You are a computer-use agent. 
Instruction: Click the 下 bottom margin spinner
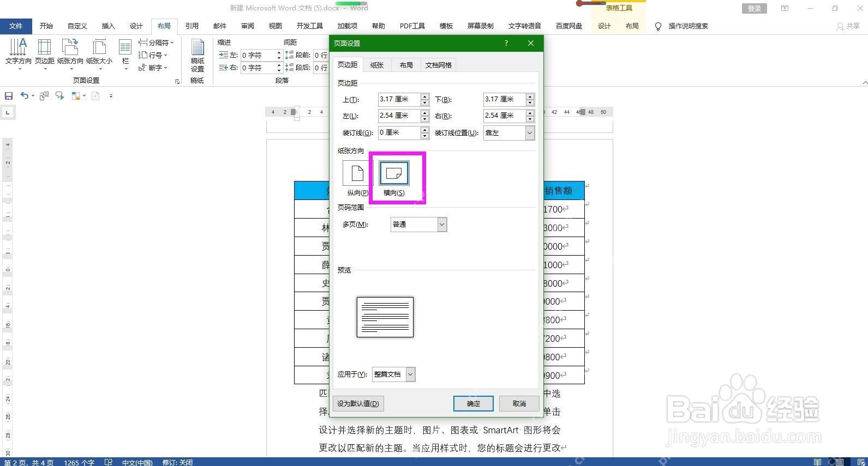530,99
